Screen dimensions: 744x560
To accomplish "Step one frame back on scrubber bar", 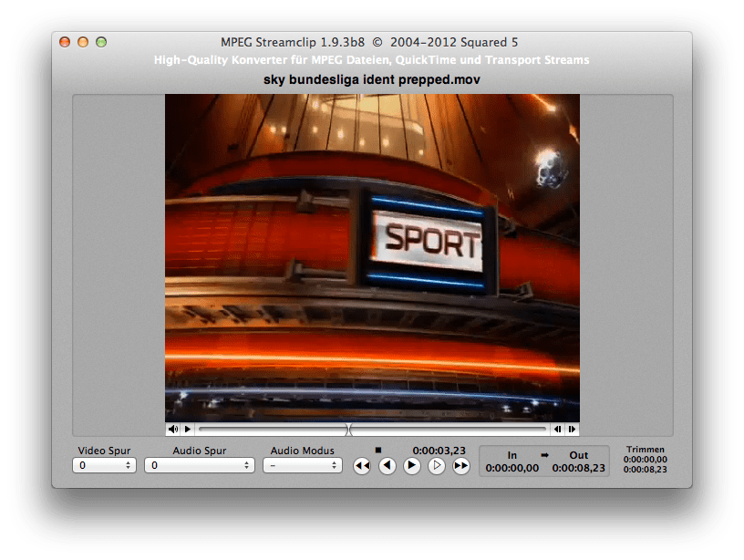I will (x=557, y=429).
